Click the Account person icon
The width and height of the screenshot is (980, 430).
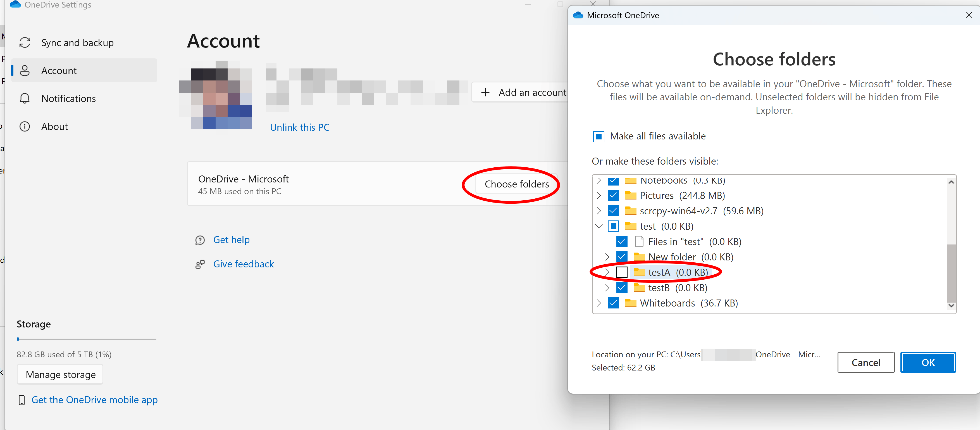(25, 70)
